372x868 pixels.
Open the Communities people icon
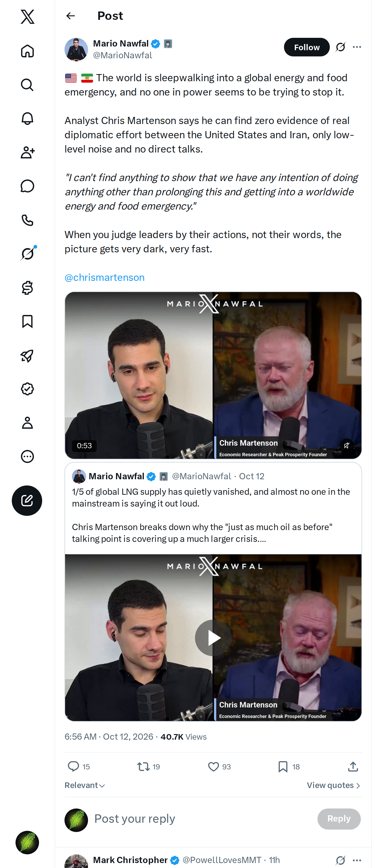tap(27, 152)
